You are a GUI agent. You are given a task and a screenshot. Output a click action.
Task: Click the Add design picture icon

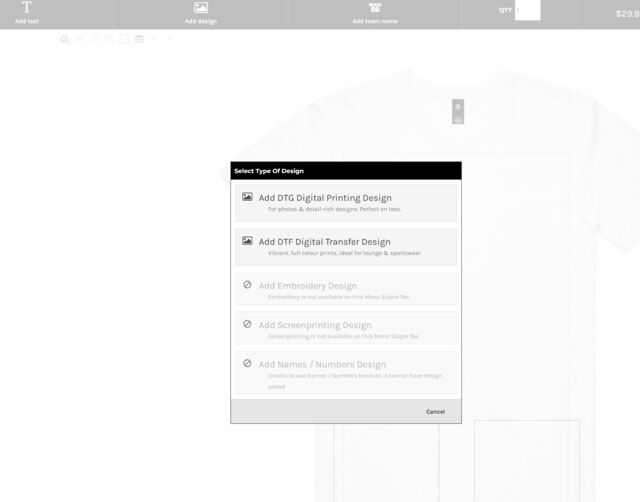tap(201, 7)
